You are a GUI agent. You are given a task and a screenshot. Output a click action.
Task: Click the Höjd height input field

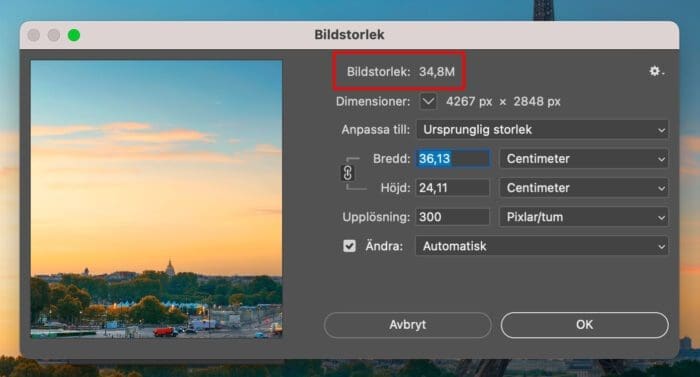click(453, 188)
